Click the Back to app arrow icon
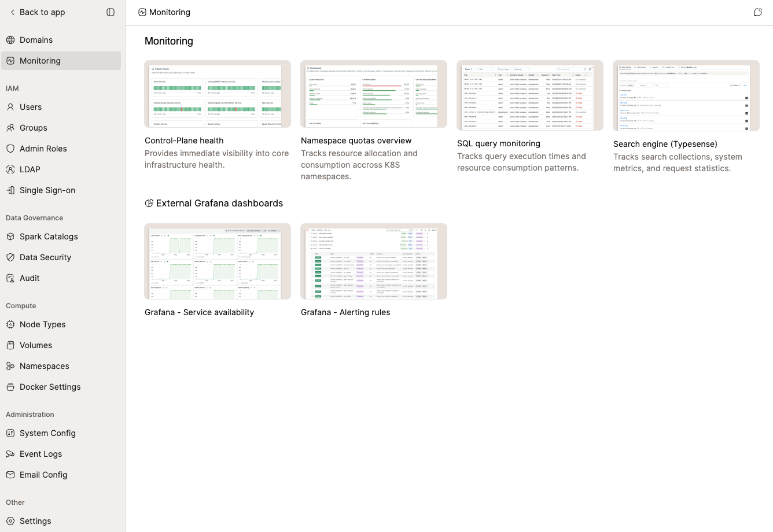773x532 pixels. click(12, 12)
